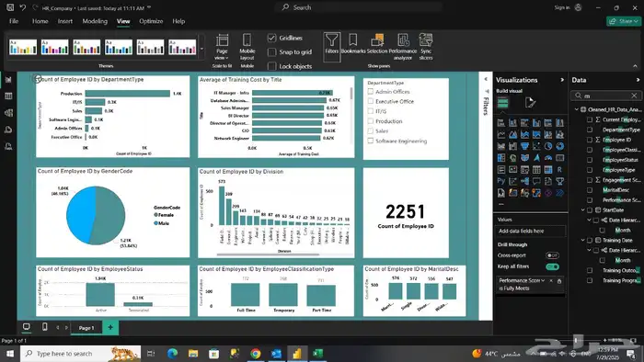The height and width of the screenshot is (362, 644).
Task: Select the Page 1 report tab
Action: [x=86, y=328]
